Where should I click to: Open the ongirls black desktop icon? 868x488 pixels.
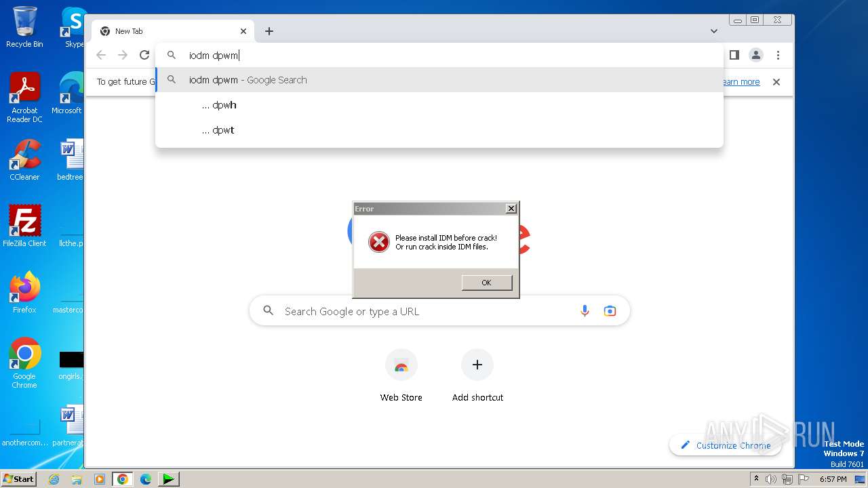tap(71, 364)
